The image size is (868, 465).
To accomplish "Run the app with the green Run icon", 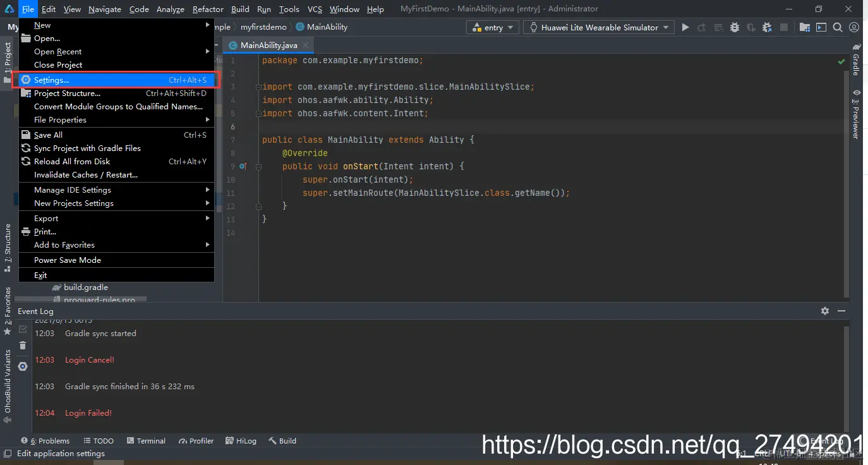I will [x=685, y=27].
